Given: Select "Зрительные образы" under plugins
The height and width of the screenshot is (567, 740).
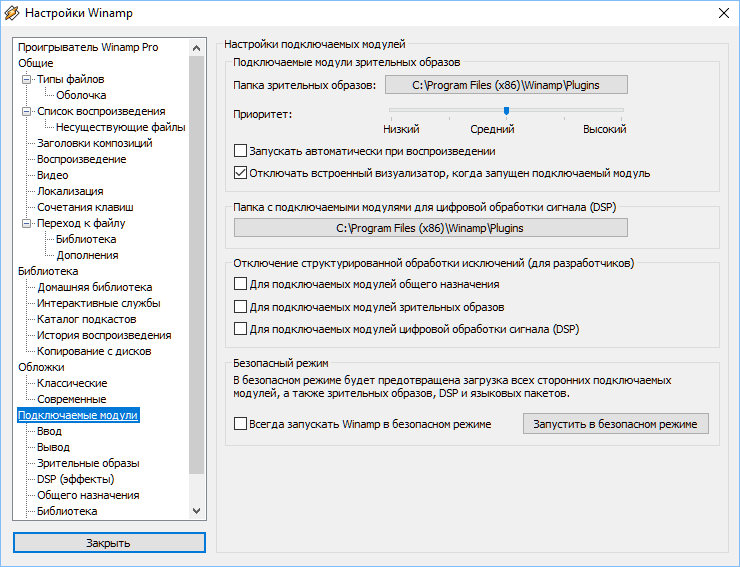Looking at the screenshot, I should [88, 463].
